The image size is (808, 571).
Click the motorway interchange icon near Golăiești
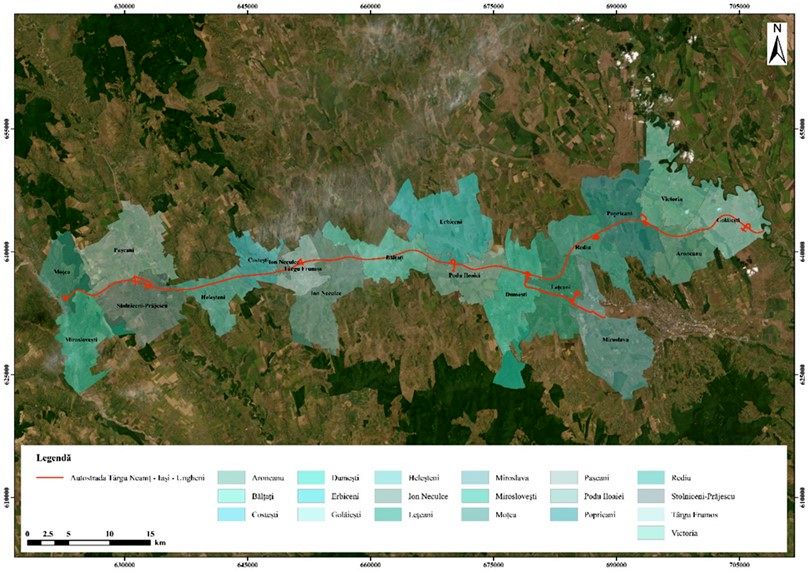tap(746, 228)
